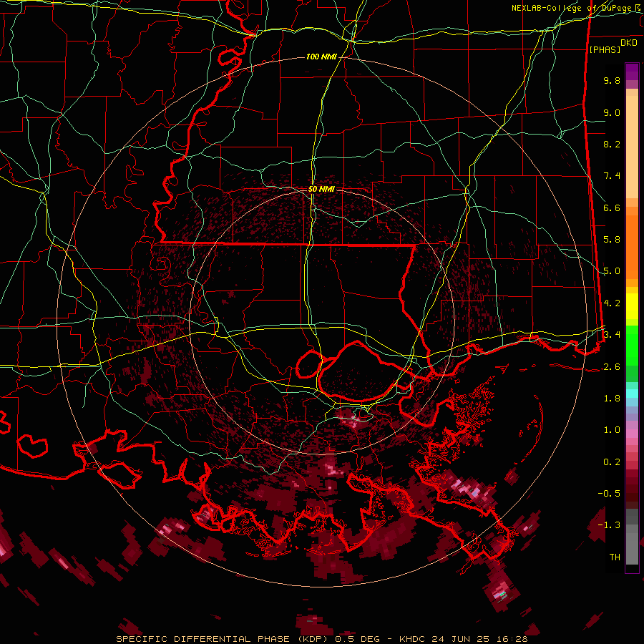Select the 9.0 value on the color scale
644x644 pixels.
[x=612, y=112]
